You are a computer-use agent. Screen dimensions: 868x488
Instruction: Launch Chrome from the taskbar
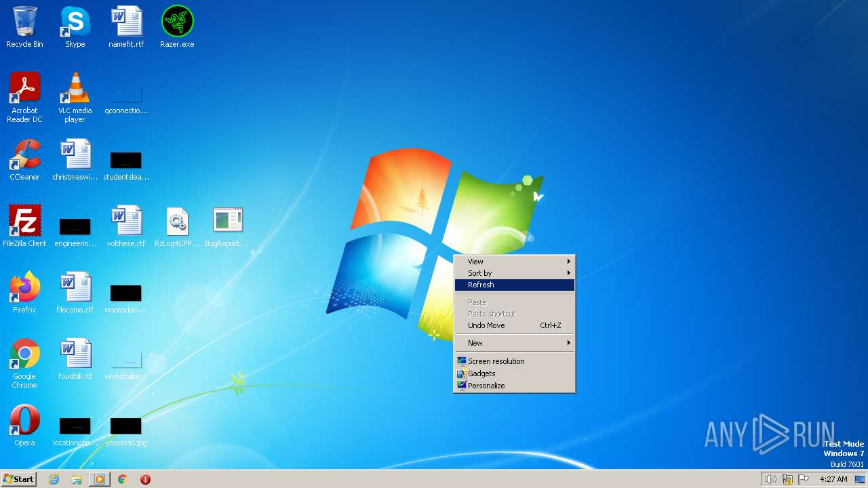[123, 479]
